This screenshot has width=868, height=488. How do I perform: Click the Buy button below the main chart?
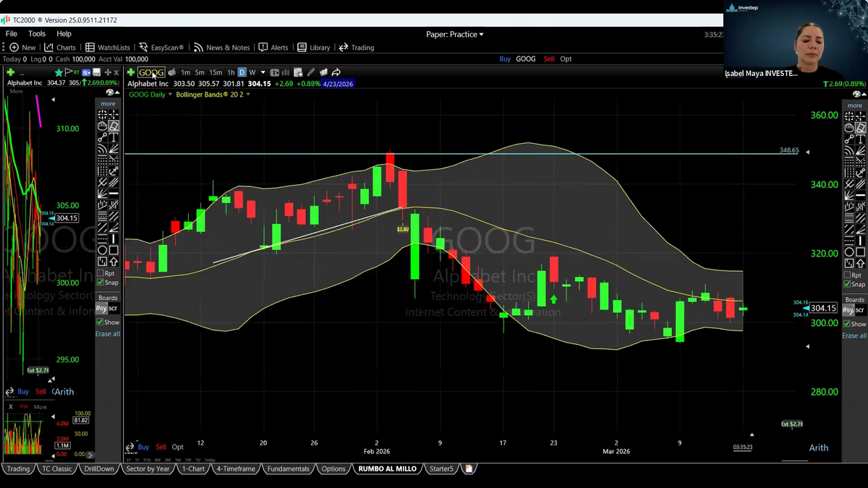pos(143,447)
